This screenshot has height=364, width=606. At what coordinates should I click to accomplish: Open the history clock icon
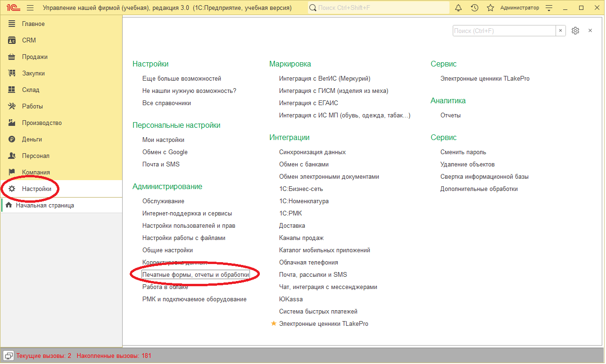pyautogui.click(x=474, y=8)
